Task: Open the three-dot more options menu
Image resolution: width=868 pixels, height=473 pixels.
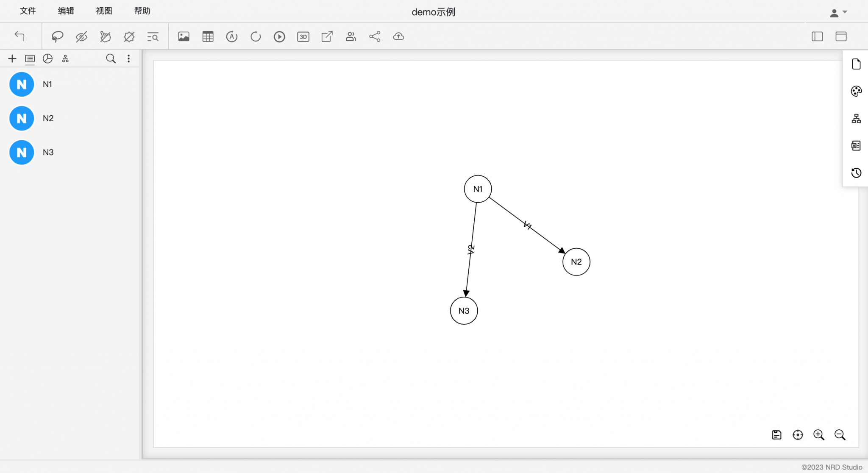Action: point(128,58)
